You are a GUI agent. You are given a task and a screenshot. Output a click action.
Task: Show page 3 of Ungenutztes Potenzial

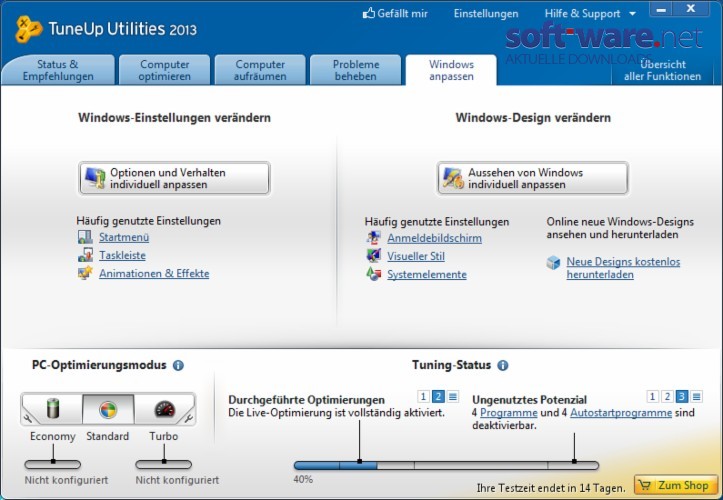(x=682, y=396)
